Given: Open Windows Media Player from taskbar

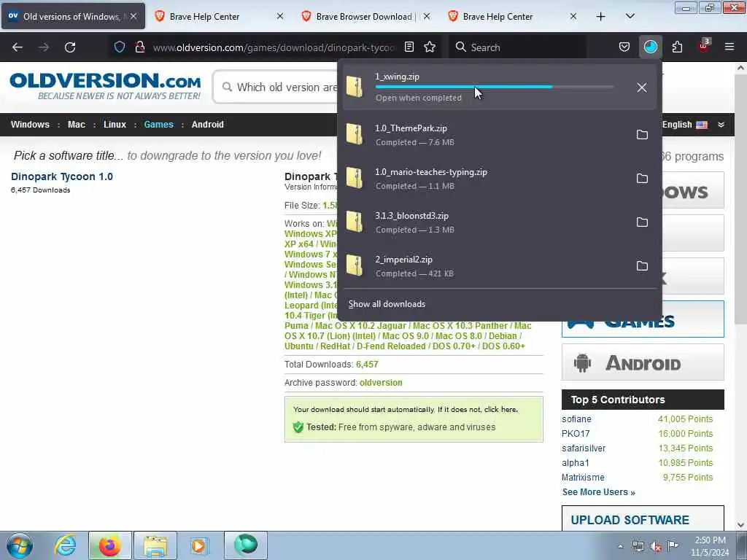Looking at the screenshot, I should 199,545.
